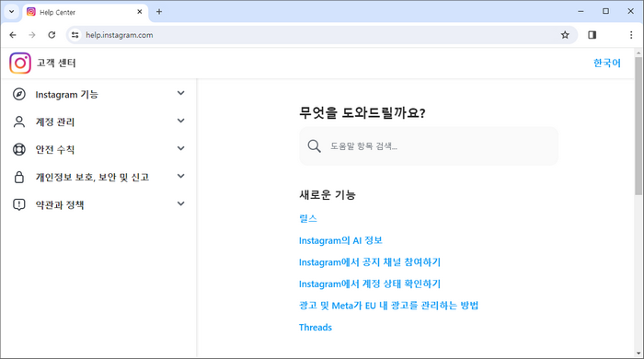Click the scrollbar up arrow
Screen dimensions: 644x359
coord(638,53)
